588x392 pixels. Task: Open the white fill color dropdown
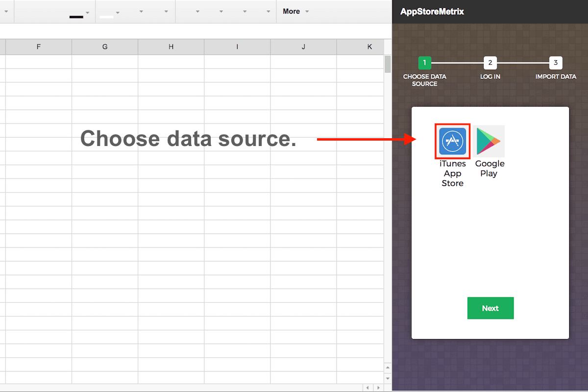[118, 13]
